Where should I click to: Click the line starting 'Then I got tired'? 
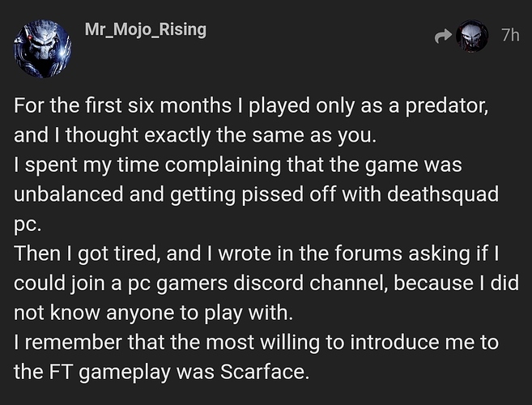257,254
